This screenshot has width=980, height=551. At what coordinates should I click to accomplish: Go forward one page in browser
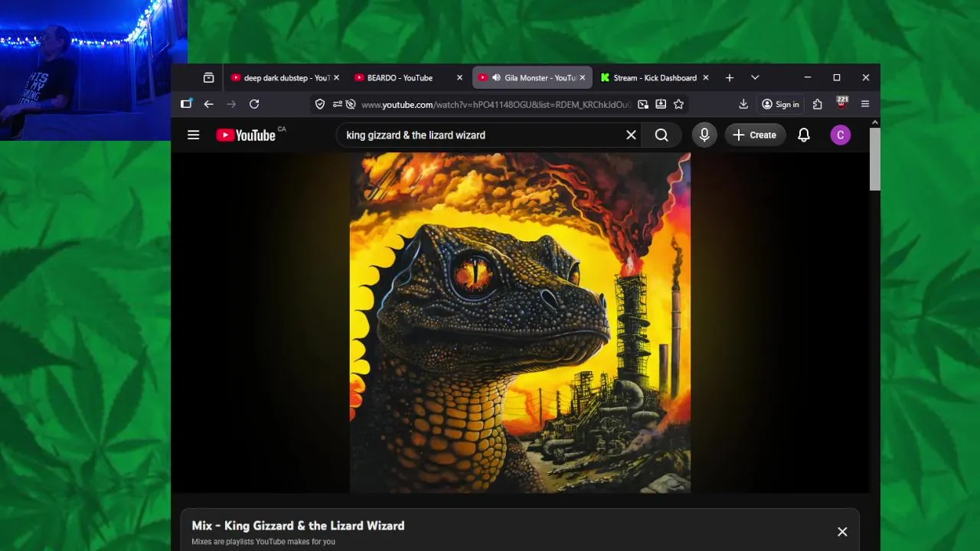tap(231, 104)
